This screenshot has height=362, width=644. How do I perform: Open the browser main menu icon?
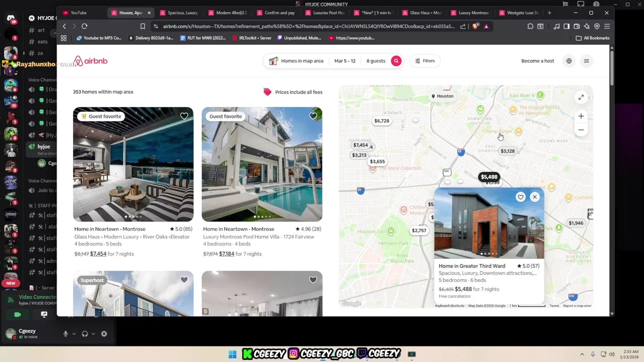point(607,26)
